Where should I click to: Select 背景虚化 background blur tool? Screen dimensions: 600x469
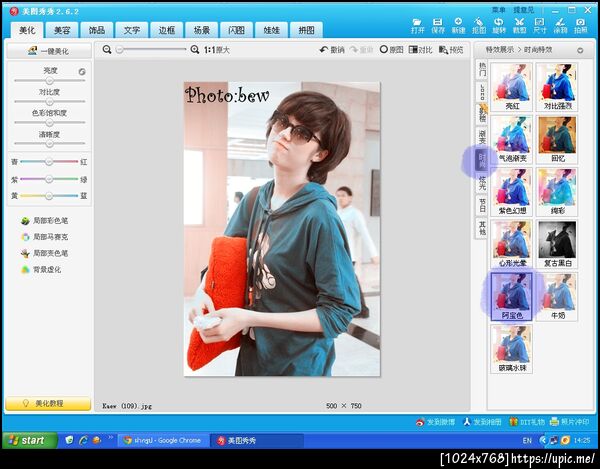(x=41, y=270)
